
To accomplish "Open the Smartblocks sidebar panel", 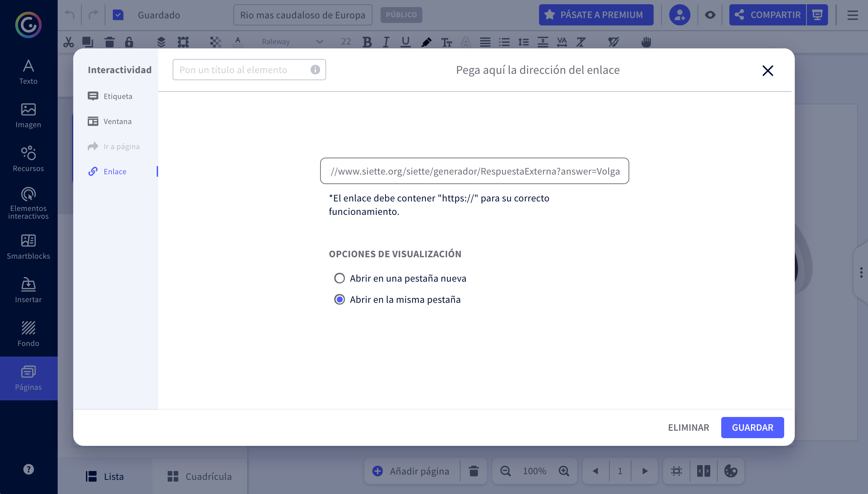I will 28,247.
